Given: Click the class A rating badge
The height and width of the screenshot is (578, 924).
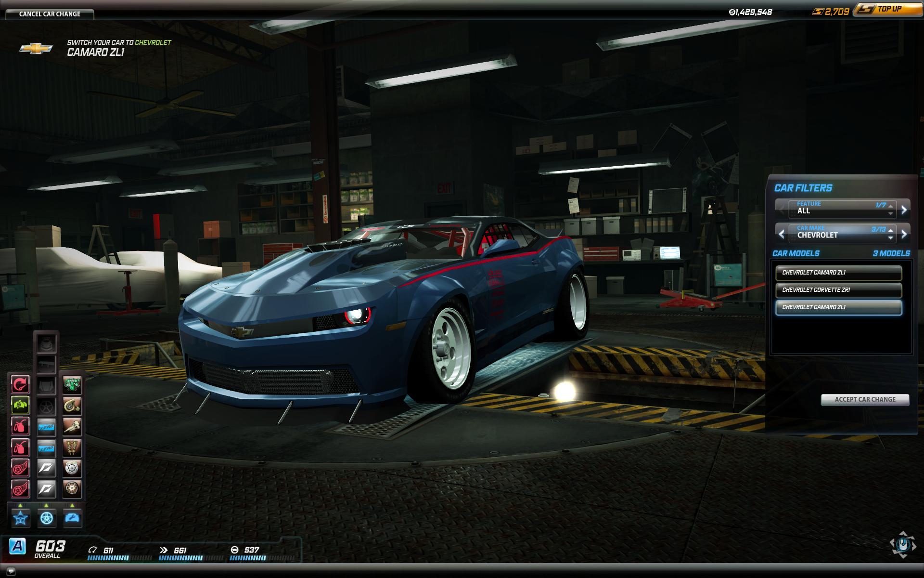Looking at the screenshot, I should coord(18,546).
